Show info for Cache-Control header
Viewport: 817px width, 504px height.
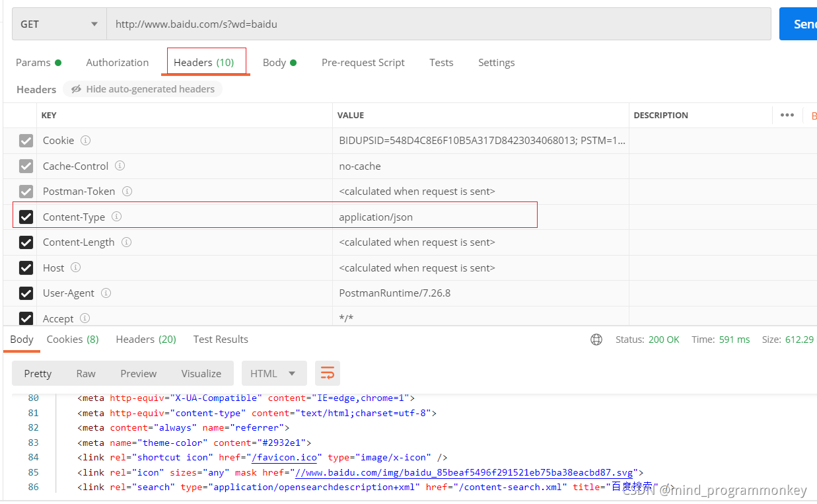tap(120, 166)
